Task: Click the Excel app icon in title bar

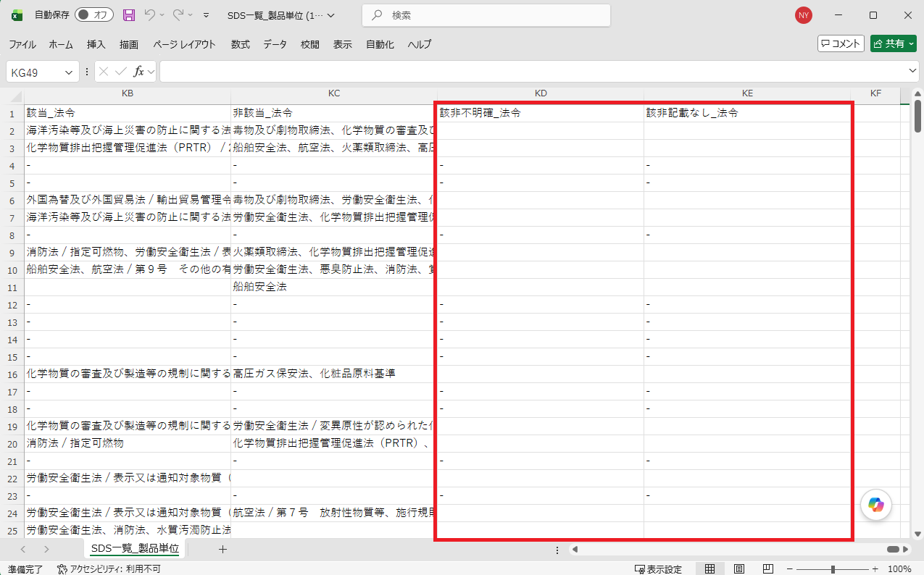Action: pos(17,15)
